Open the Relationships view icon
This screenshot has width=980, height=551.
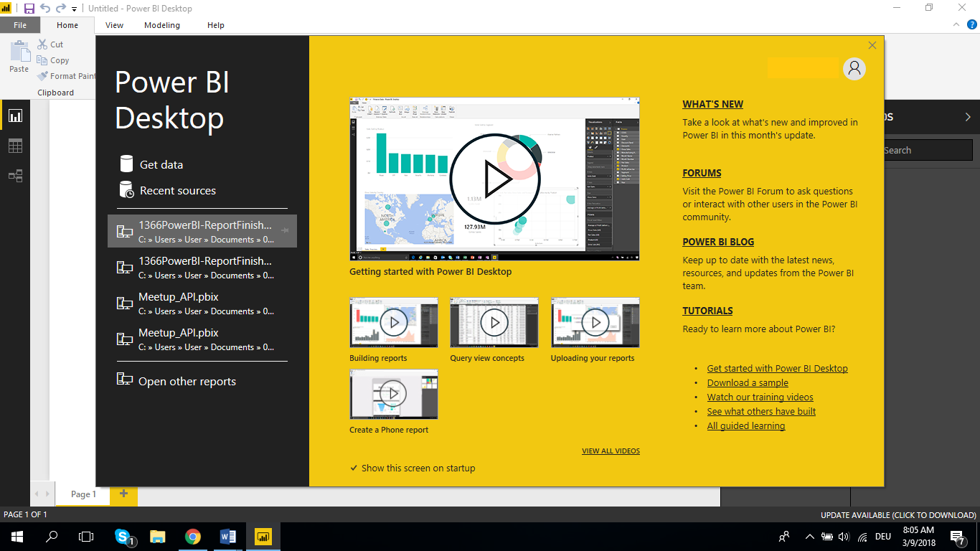click(15, 176)
